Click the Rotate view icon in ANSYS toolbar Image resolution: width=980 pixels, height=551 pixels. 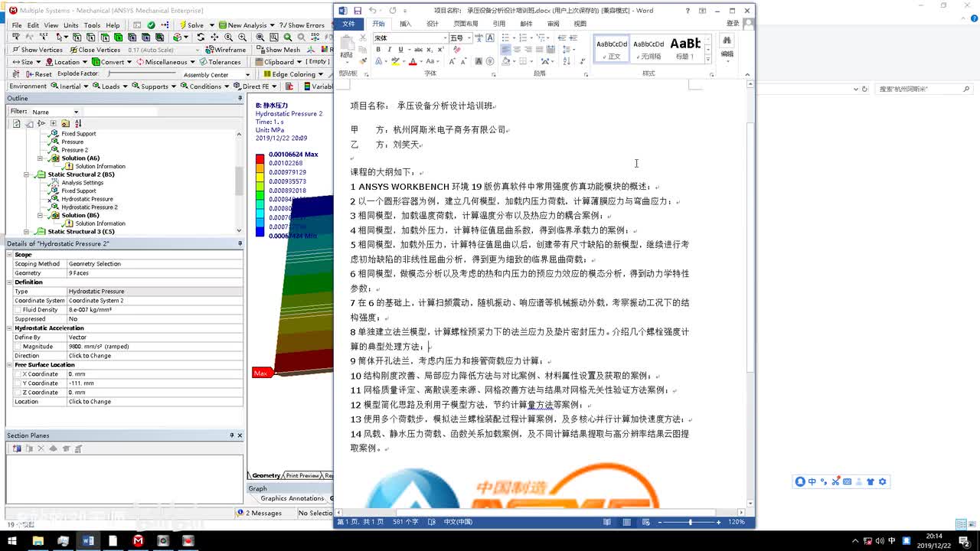[x=202, y=37]
